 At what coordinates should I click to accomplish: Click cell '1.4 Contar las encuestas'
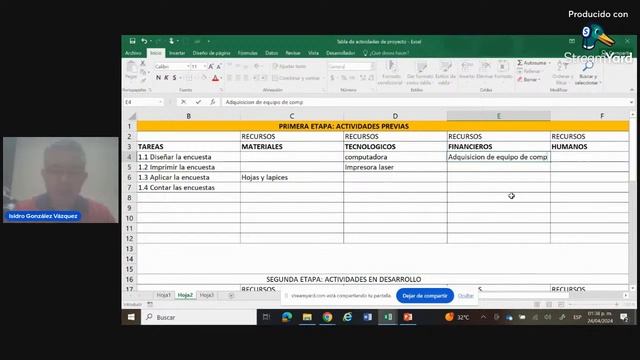click(189, 187)
